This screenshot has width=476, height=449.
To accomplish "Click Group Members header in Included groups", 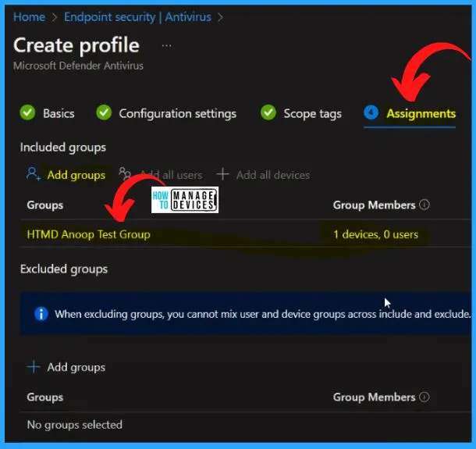I will click(374, 205).
